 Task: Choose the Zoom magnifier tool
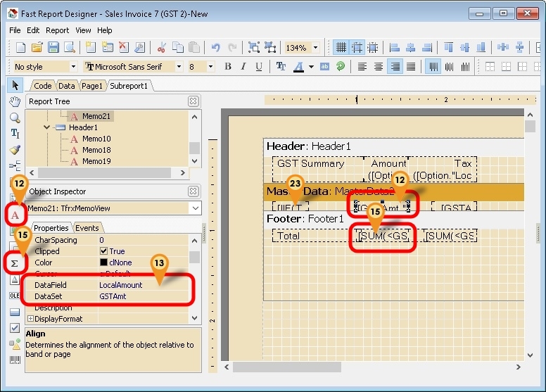[15, 118]
